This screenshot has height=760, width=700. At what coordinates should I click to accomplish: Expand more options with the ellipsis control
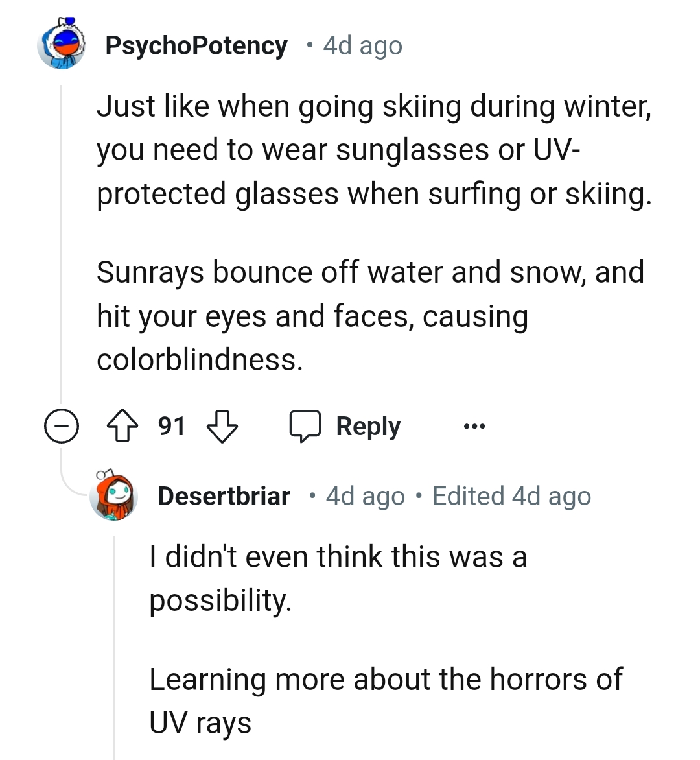coord(475,426)
